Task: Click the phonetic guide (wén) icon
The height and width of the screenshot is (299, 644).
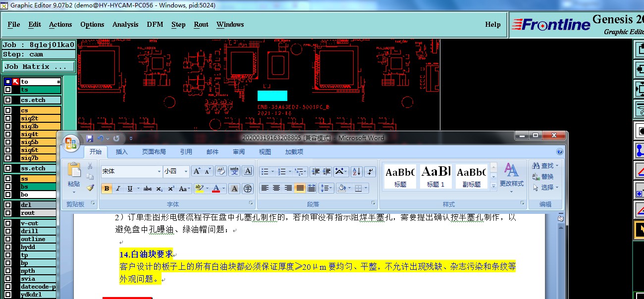Action: coord(234,171)
